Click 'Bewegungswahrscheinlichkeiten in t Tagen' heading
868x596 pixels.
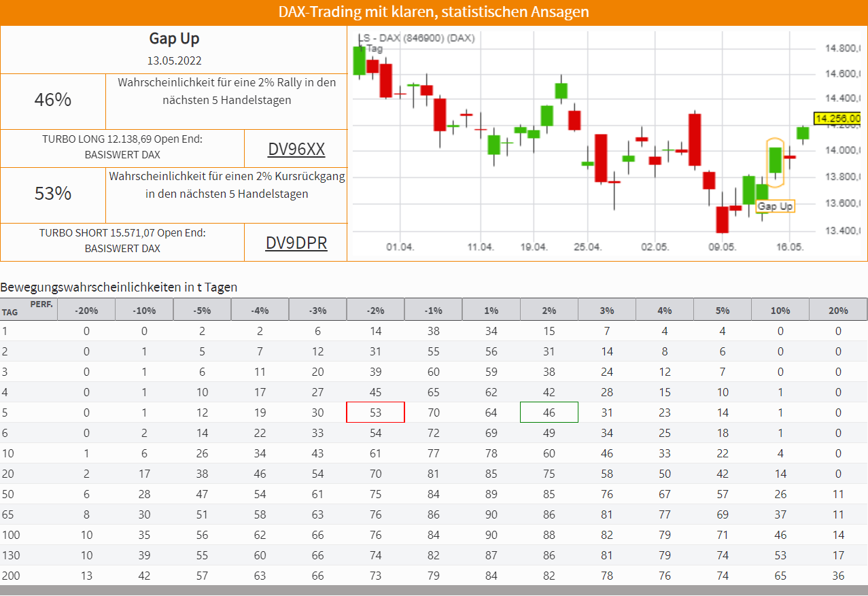click(119, 287)
